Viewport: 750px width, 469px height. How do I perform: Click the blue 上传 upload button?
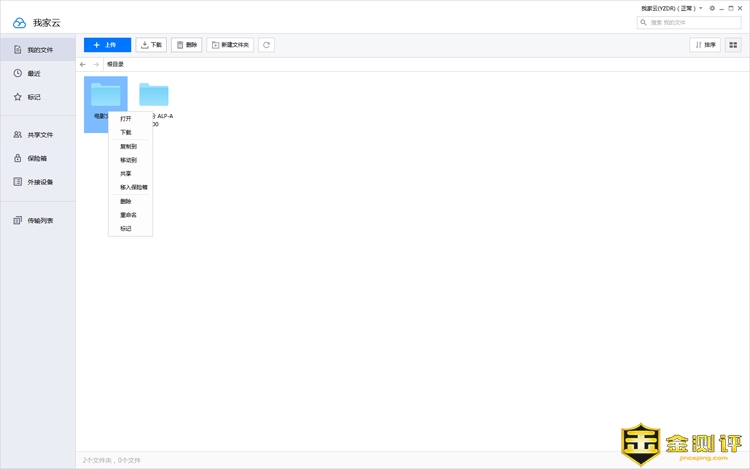click(x=107, y=45)
